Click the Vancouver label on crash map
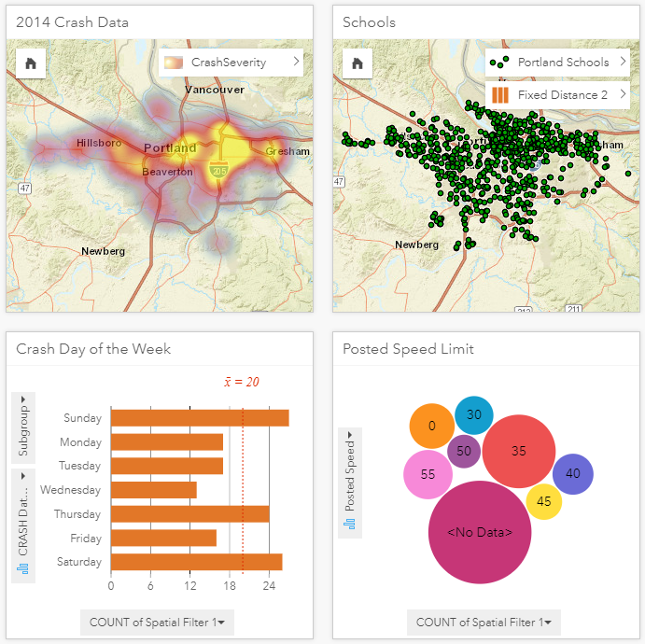 pos(215,90)
